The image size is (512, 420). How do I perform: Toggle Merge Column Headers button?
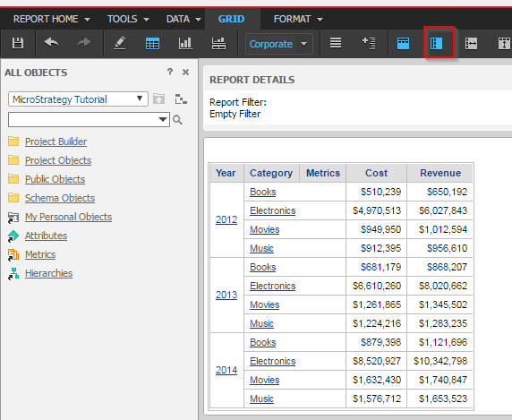tap(404, 44)
